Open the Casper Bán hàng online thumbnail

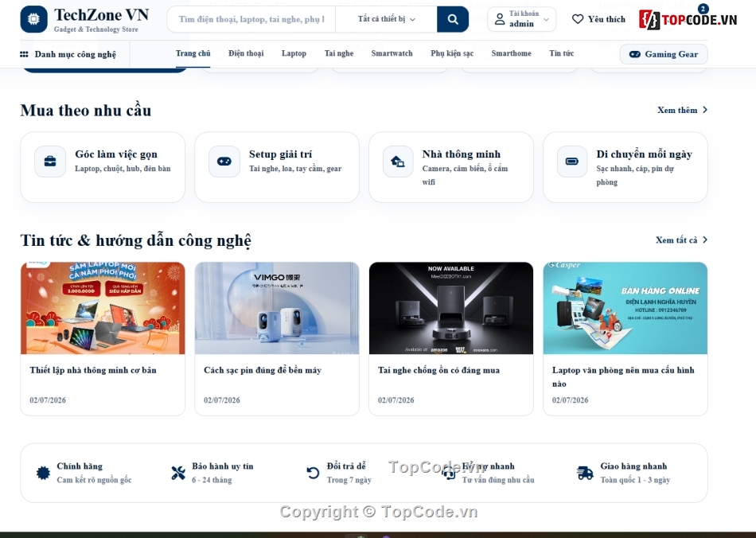[x=625, y=308]
